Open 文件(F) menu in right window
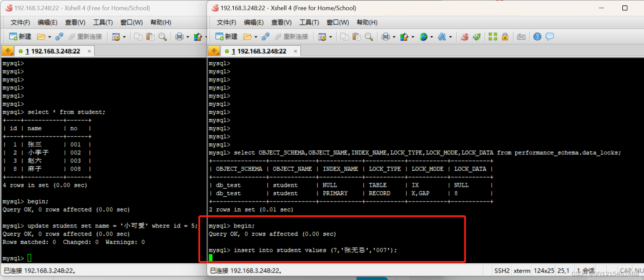Screen dimensions: 644x280 pos(227,22)
